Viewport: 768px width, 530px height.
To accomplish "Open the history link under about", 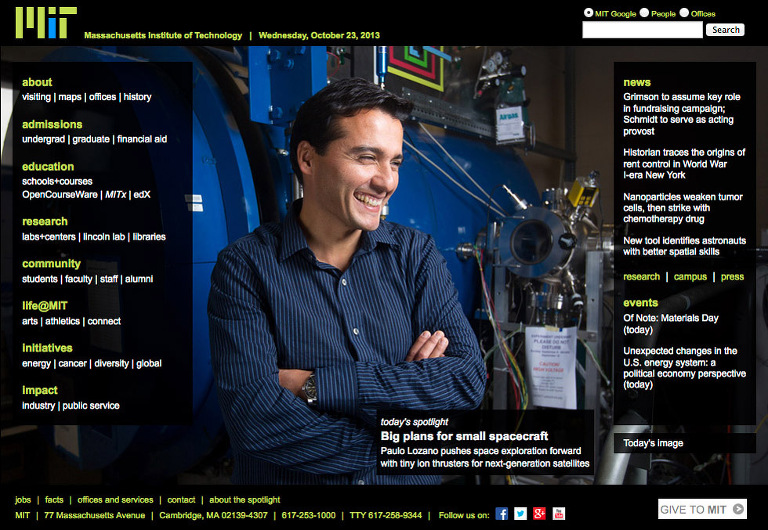I will (x=137, y=97).
